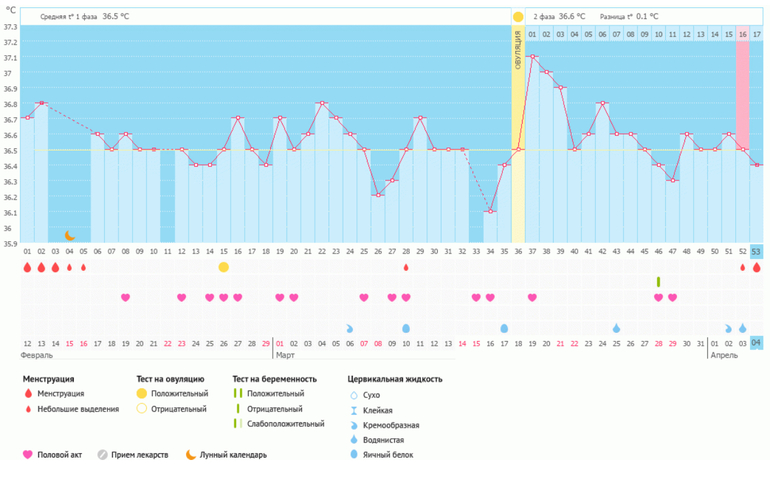Click the peak temperature point on cycle day 37
This screenshot has height=486, width=770.
coord(532,57)
